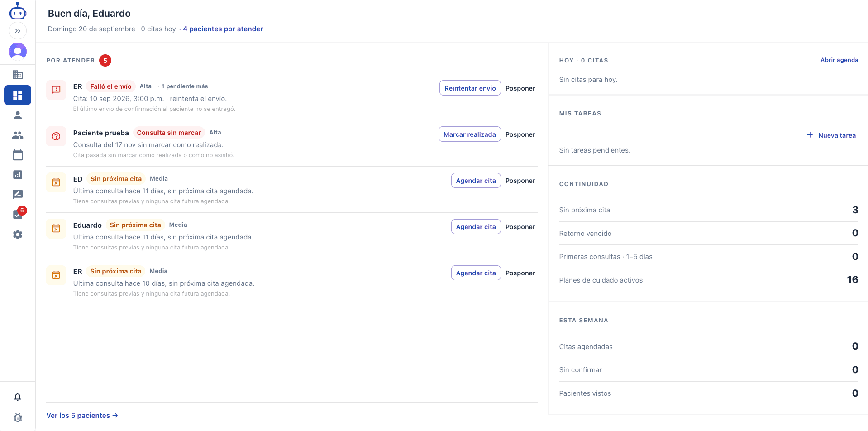Open the settings gear icon
The height and width of the screenshot is (431, 868).
coord(18,235)
